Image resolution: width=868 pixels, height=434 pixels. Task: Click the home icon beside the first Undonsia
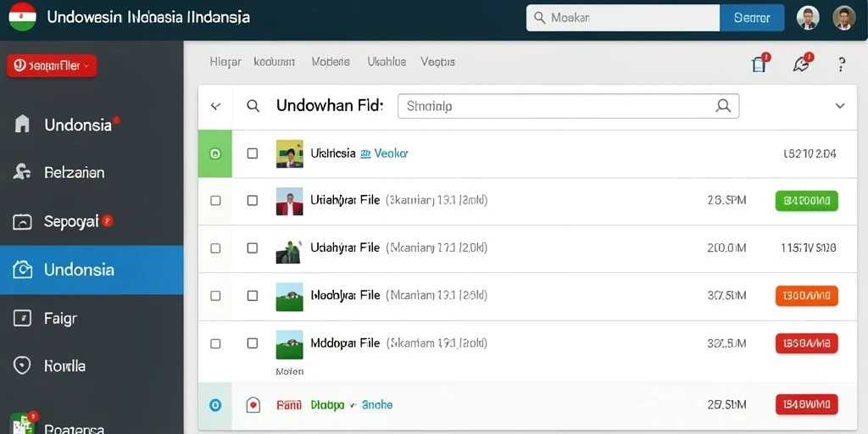(21, 124)
